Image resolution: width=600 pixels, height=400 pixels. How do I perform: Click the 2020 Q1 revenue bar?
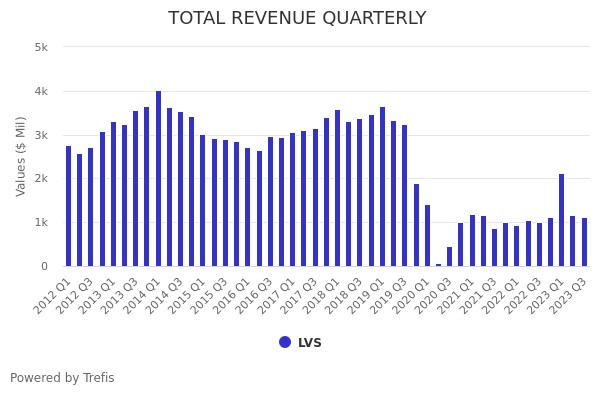[x=427, y=236]
